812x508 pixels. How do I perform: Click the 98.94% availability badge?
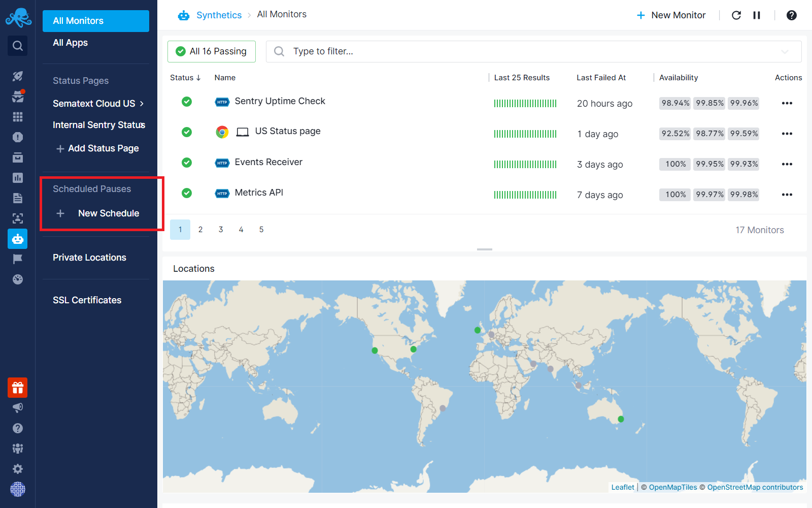coord(675,103)
